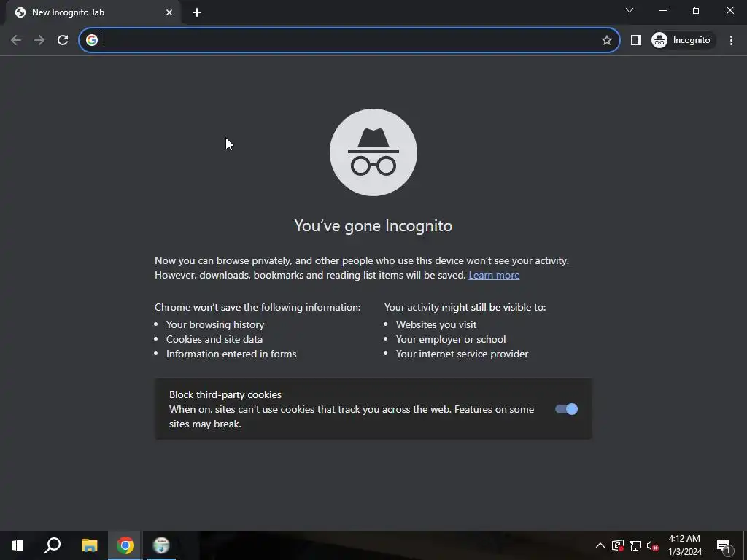The width and height of the screenshot is (747, 560).
Task: Open the network status tray icon
Action: 635,545
